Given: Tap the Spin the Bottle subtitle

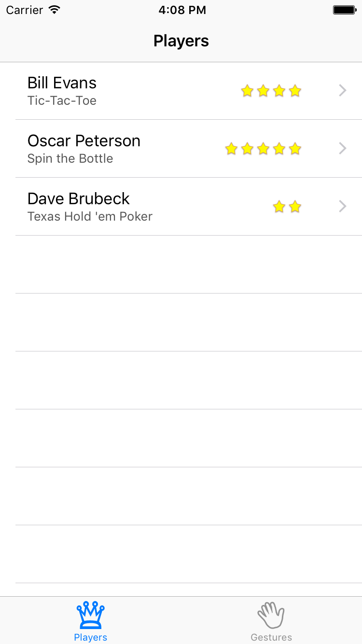Looking at the screenshot, I should tap(70, 159).
